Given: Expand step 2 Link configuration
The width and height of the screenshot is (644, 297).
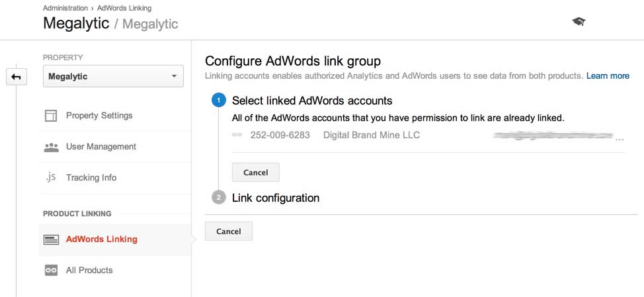Looking at the screenshot, I should [x=276, y=198].
